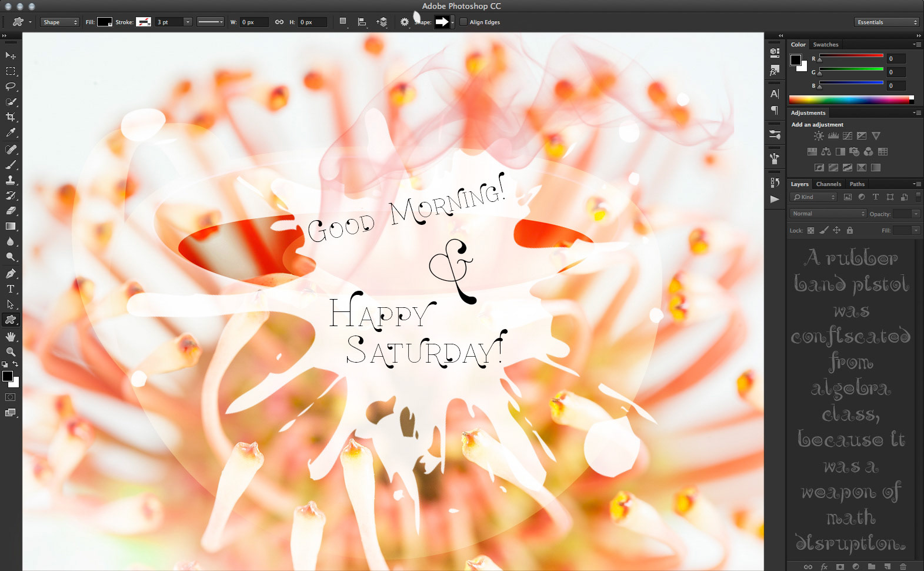Select the Layers tab
924x571 pixels.
pos(799,184)
